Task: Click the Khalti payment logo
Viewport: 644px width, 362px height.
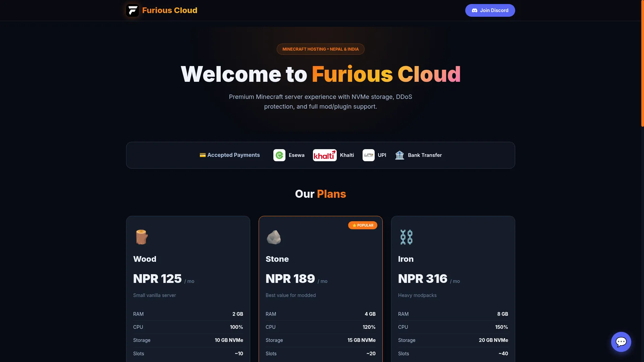Action: coord(325,155)
